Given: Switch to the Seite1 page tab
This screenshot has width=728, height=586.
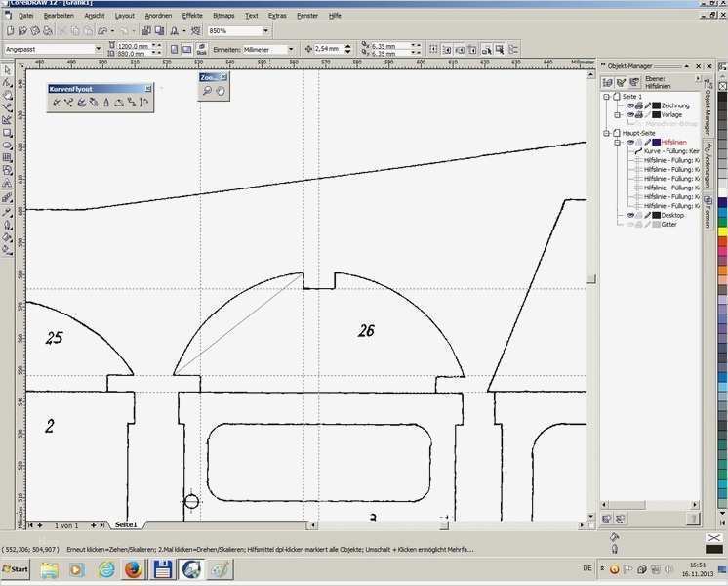Looking at the screenshot, I should click(x=126, y=524).
